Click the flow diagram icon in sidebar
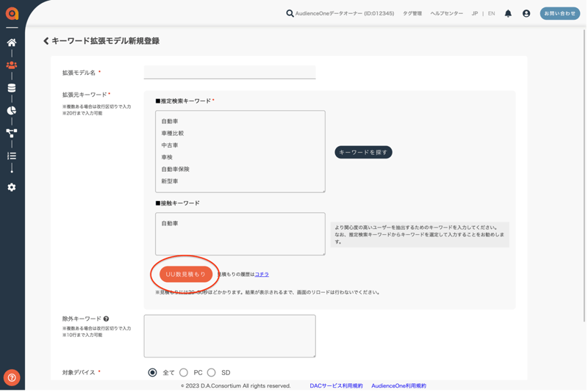This screenshot has height=392, width=588. (x=12, y=134)
